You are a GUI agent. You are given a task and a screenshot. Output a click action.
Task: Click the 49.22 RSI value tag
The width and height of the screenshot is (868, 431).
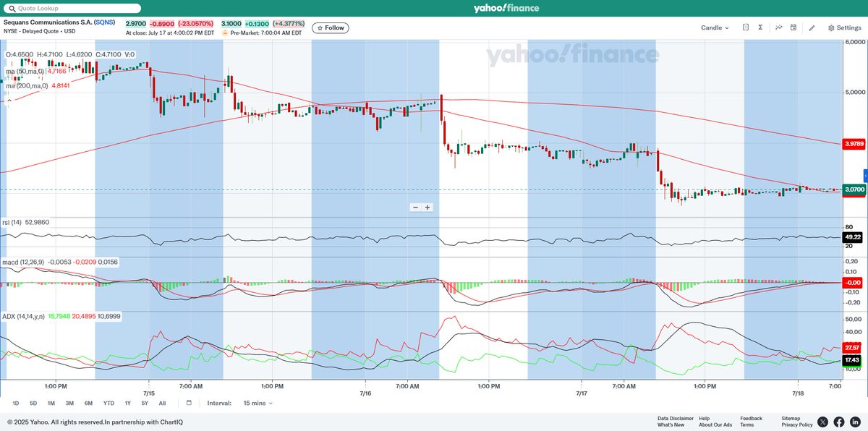pyautogui.click(x=853, y=236)
